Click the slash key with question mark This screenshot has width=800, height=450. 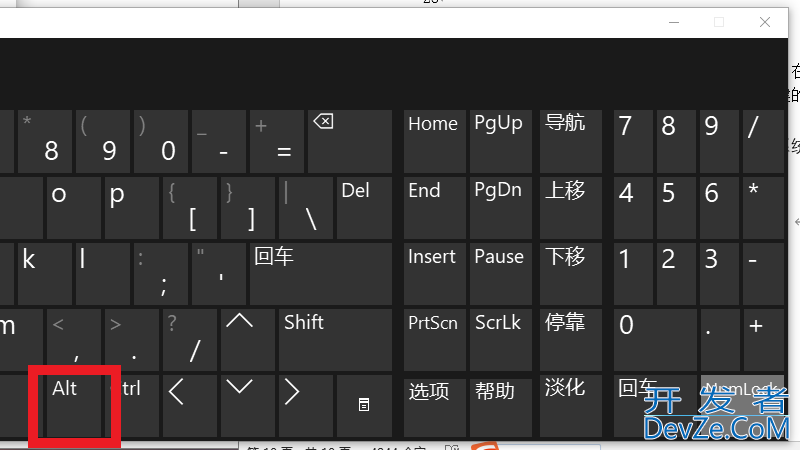[190, 340]
